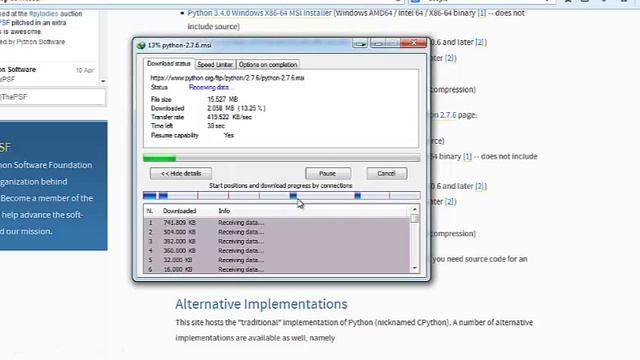The width and height of the screenshot is (640, 360).
Task: Minimize the python-2.7.6.msi download dialog
Action: click(378, 43)
